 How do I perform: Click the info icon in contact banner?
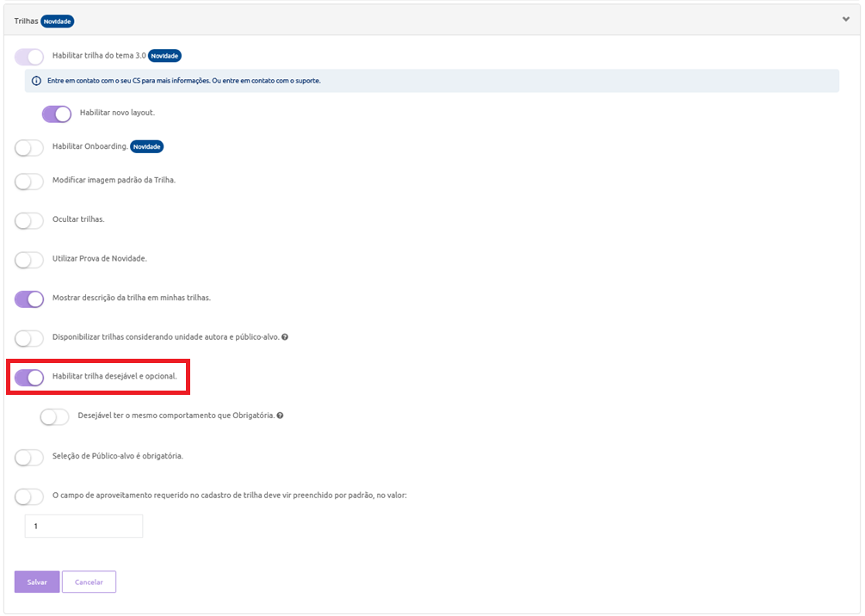point(36,81)
